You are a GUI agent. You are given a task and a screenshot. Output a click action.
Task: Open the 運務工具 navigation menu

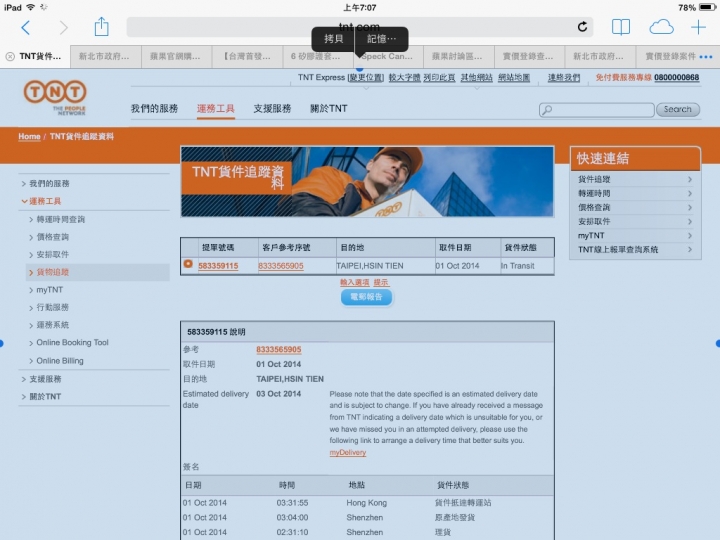click(215, 108)
